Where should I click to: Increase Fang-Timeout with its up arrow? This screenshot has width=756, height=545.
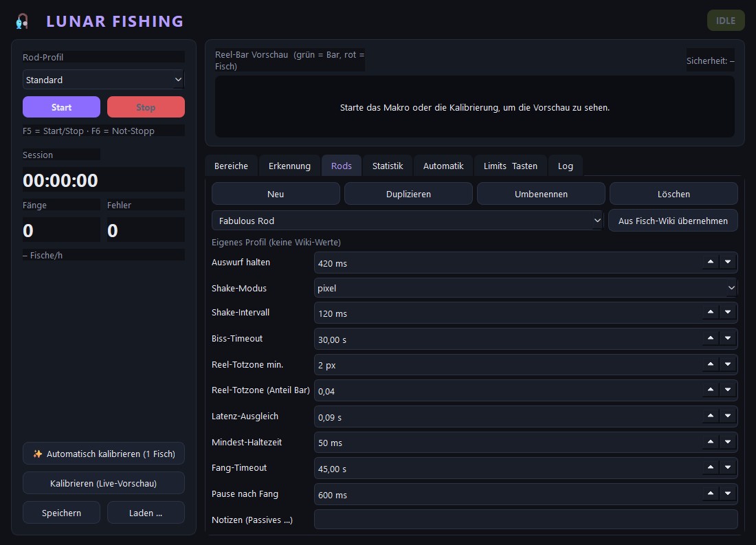pos(710,467)
